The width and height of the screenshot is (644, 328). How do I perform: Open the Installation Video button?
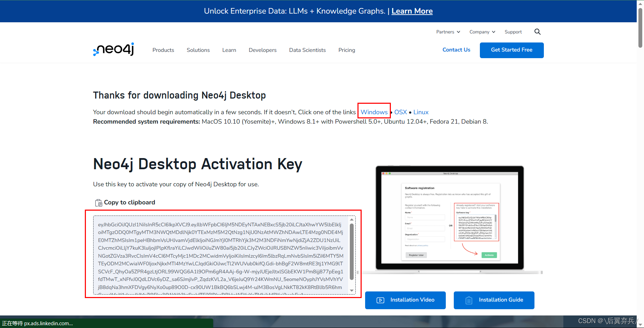point(405,300)
